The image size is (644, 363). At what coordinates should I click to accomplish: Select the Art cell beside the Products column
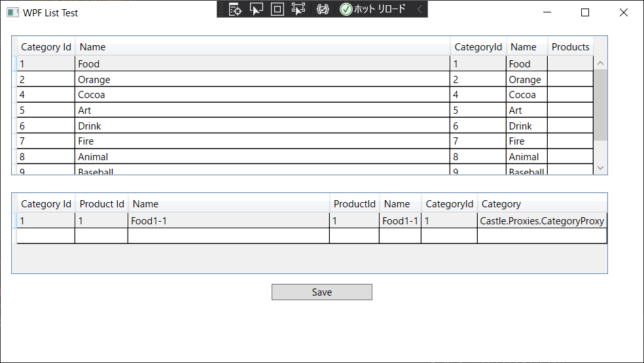tap(527, 110)
